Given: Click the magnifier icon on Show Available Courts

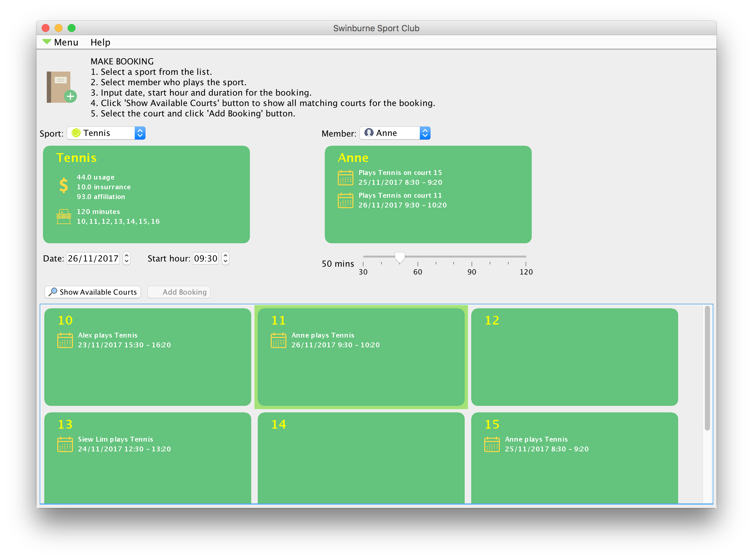Looking at the screenshot, I should point(53,291).
